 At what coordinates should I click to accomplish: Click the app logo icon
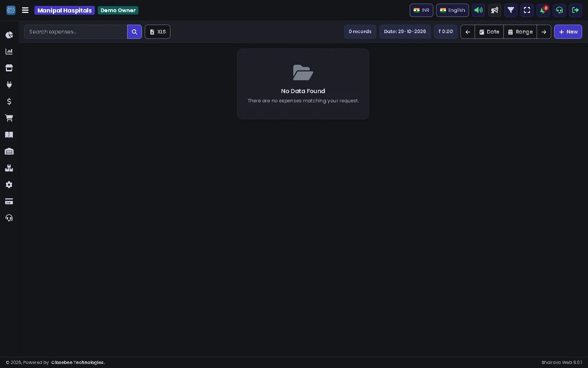coord(11,10)
